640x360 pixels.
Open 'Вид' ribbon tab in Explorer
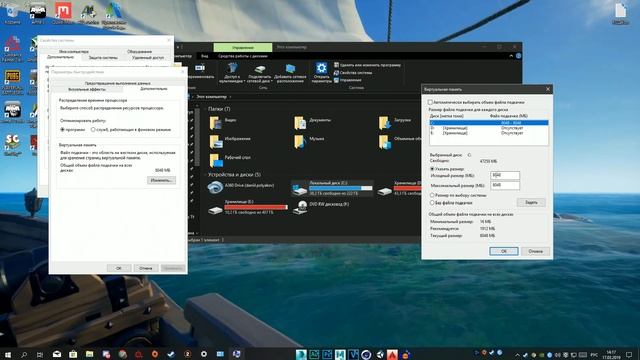click(204, 56)
